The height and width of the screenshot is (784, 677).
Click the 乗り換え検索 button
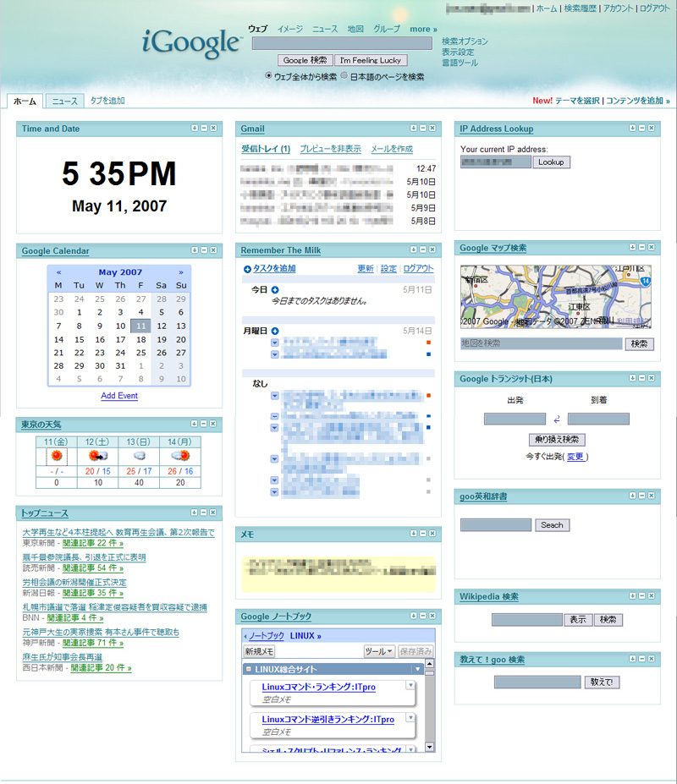pos(557,440)
